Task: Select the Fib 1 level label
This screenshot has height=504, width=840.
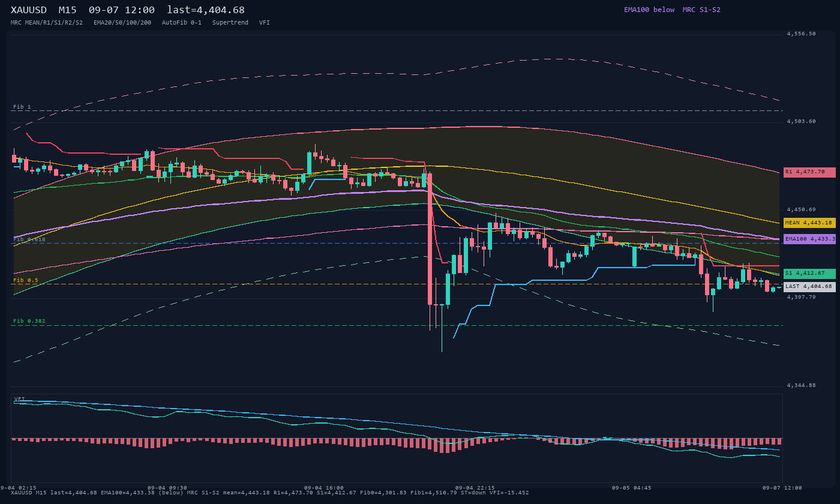Action: pos(22,107)
